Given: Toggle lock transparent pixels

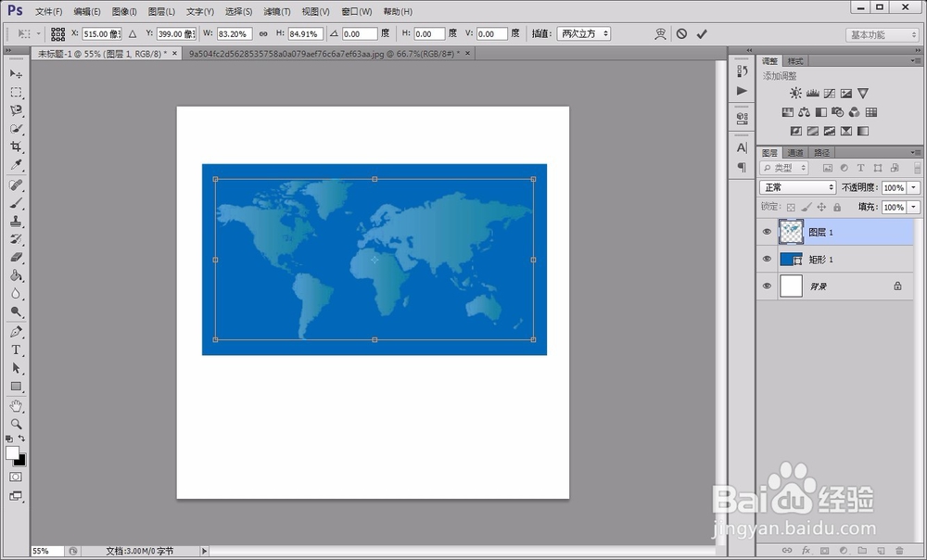Looking at the screenshot, I should coord(791,207).
